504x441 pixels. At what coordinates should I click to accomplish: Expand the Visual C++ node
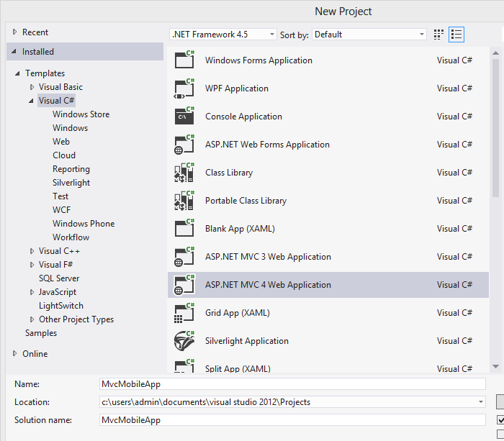coord(32,251)
